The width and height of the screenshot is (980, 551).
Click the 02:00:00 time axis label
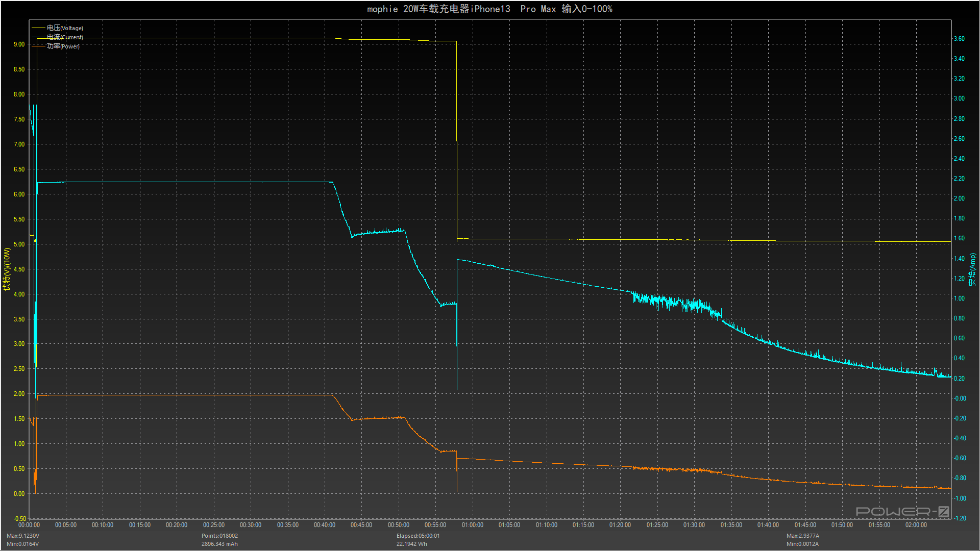916,525
